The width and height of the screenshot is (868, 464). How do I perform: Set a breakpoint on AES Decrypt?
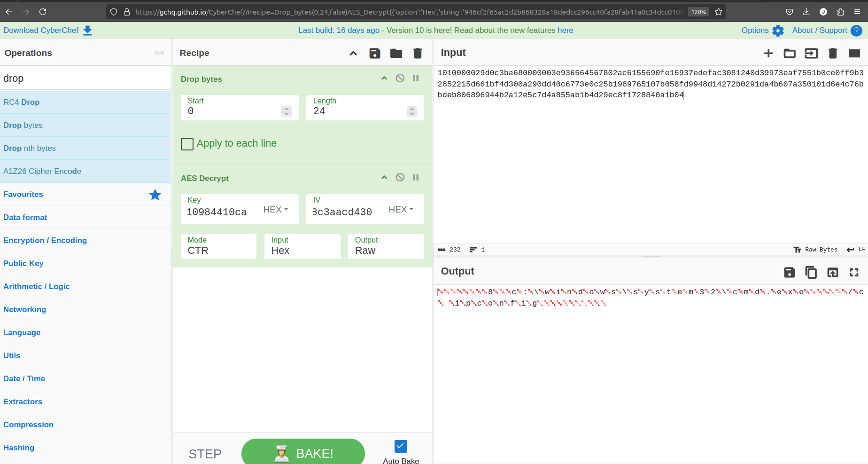pyautogui.click(x=416, y=178)
